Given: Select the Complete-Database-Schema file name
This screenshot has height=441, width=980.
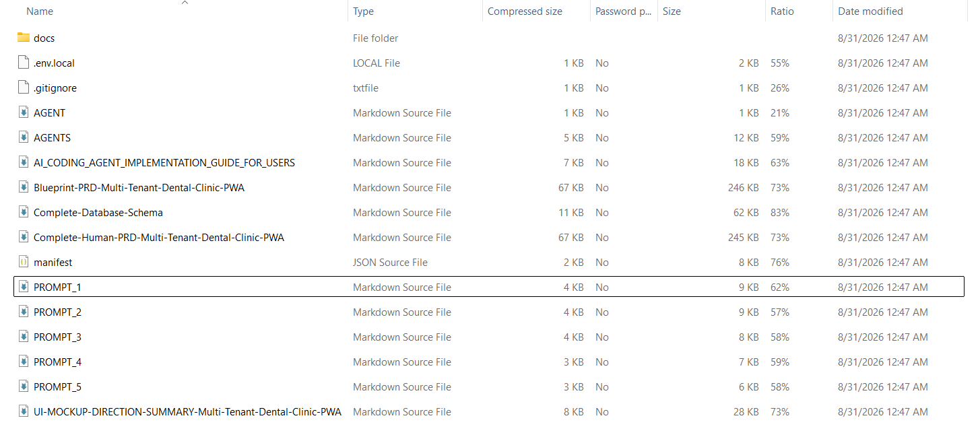Looking at the screenshot, I should 98,213.
